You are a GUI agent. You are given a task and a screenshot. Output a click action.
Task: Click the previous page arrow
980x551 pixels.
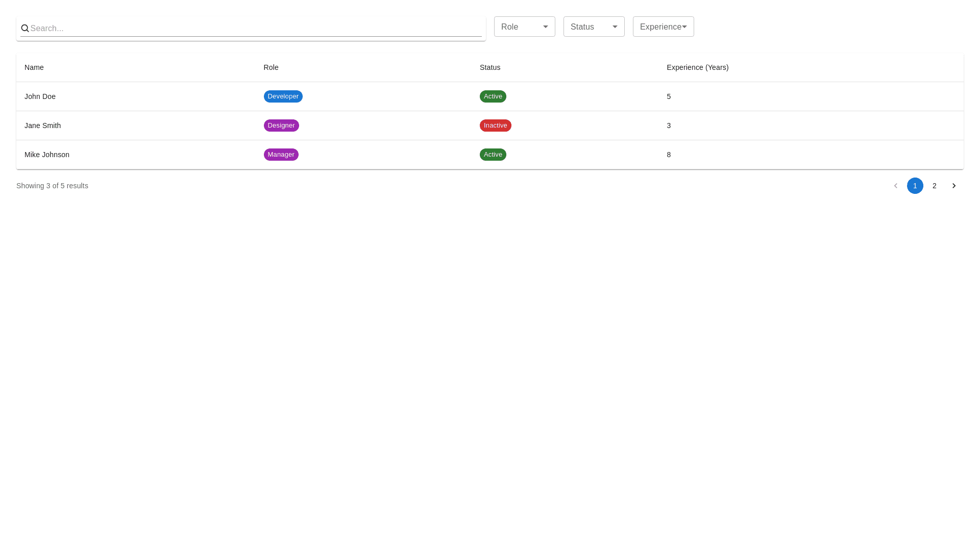pos(895,186)
